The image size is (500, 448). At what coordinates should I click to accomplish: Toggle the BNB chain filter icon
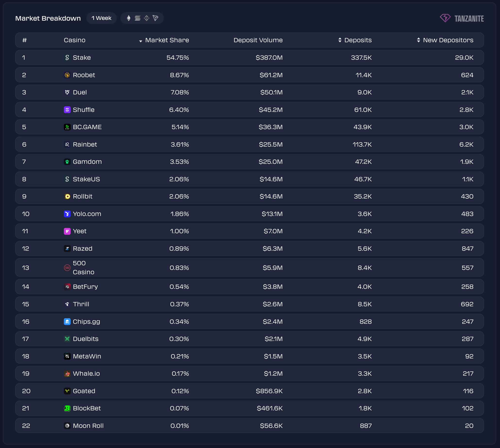(146, 18)
